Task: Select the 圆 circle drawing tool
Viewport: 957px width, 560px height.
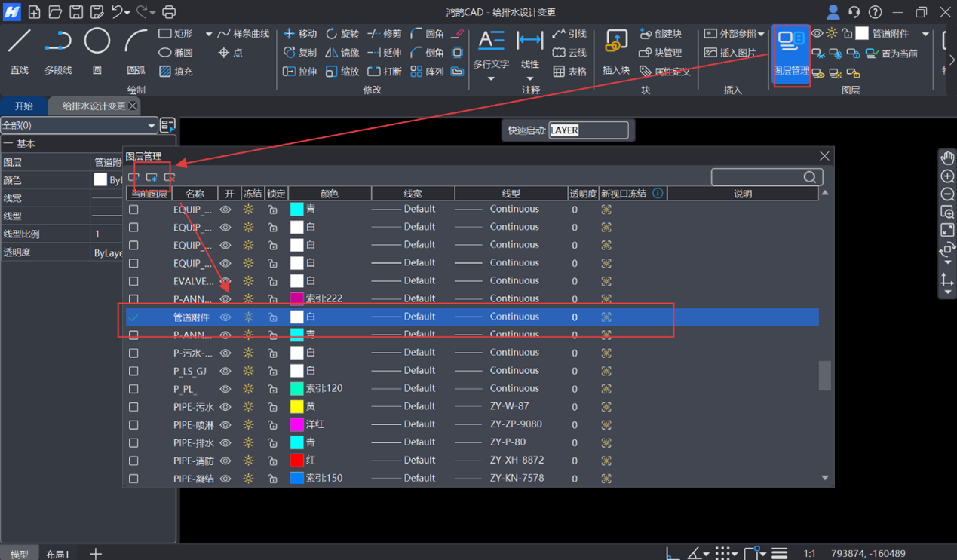Action: 97,50
